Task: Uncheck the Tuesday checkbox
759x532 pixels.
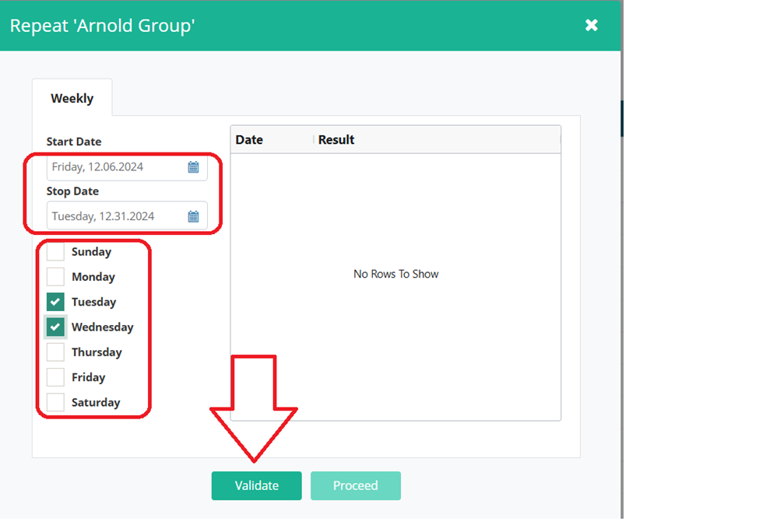Action: tap(56, 302)
